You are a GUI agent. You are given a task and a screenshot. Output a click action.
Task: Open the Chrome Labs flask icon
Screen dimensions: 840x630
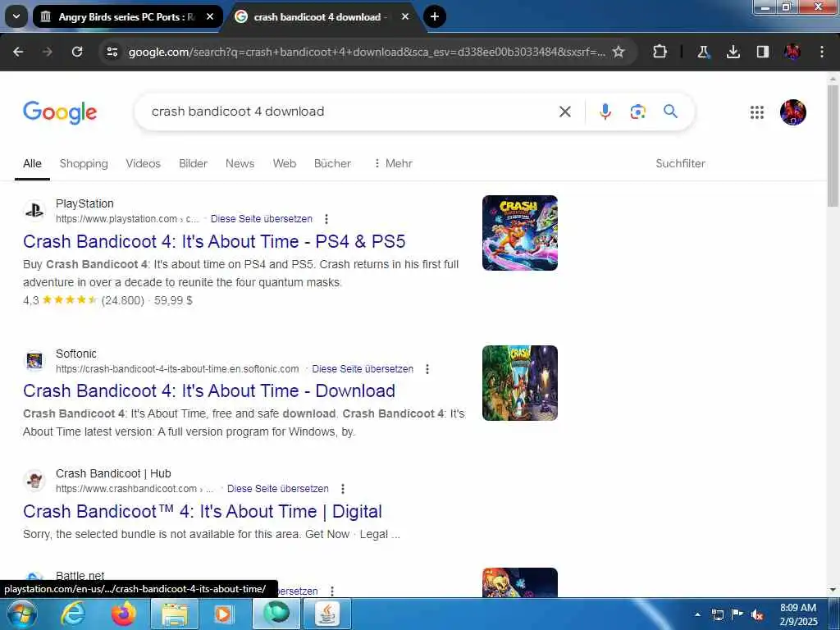(703, 52)
